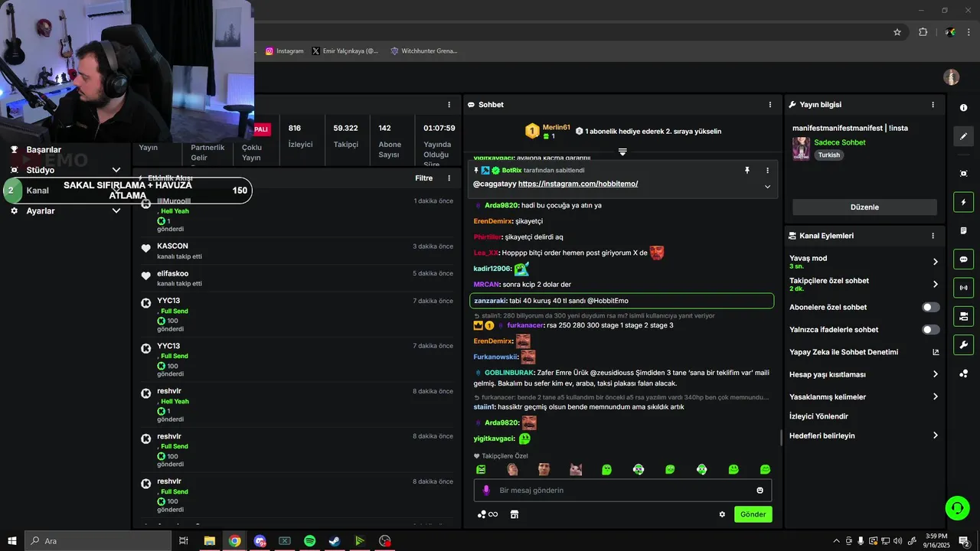Open Sohbet panel three-dot menu
Screen dimensions: 980x551
tap(770, 105)
